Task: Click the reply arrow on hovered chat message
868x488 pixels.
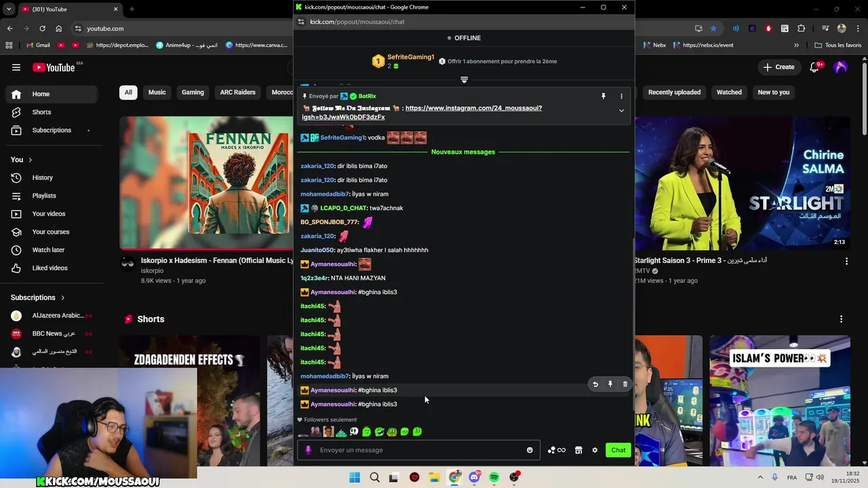Action: tap(595, 384)
